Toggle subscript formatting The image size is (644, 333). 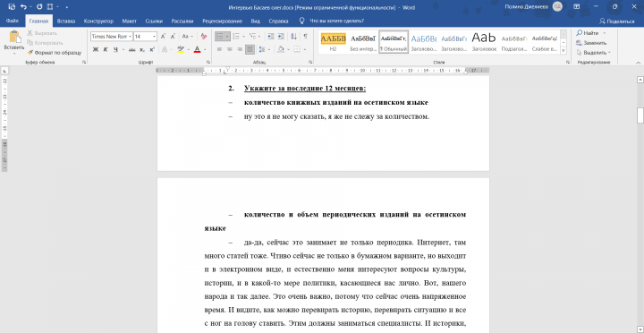pos(142,49)
